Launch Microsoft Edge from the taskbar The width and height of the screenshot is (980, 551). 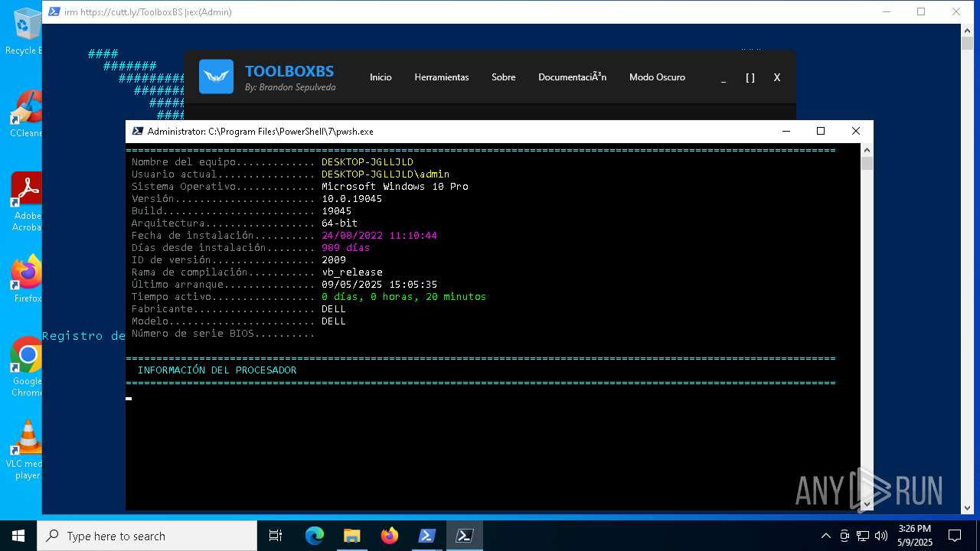[x=315, y=536]
